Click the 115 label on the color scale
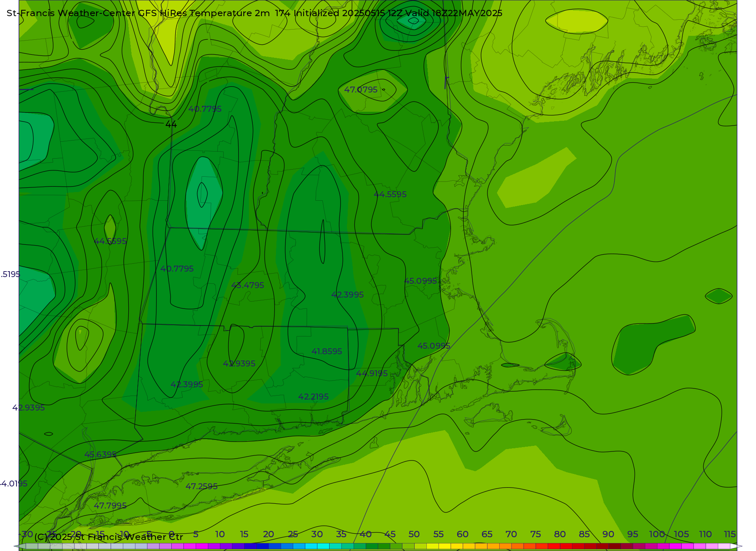 [730, 534]
